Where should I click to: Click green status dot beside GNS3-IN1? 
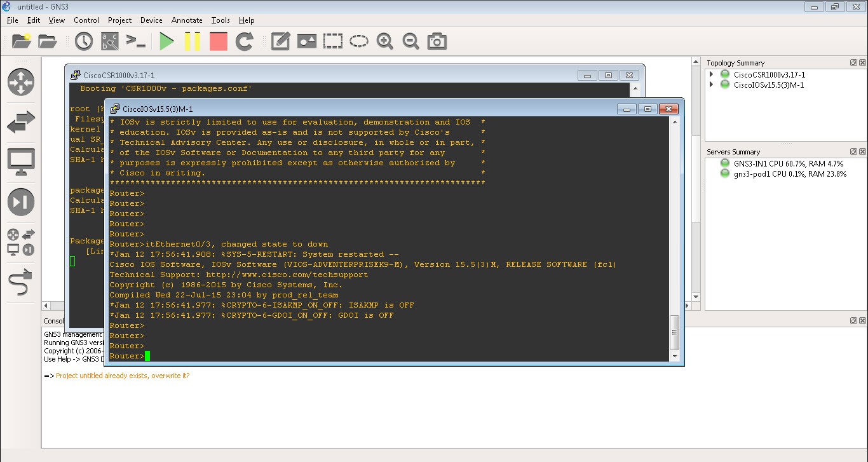click(724, 163)
